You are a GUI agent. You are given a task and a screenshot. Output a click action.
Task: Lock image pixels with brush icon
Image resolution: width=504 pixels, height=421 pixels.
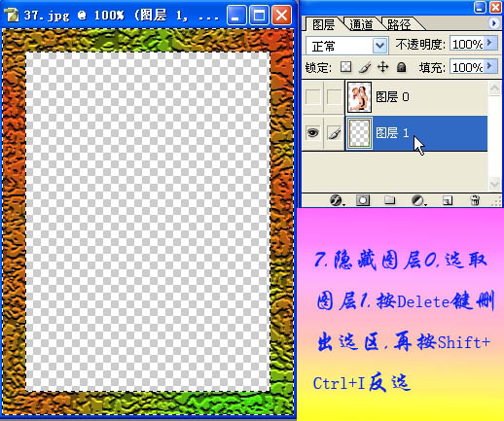point(365,67)
